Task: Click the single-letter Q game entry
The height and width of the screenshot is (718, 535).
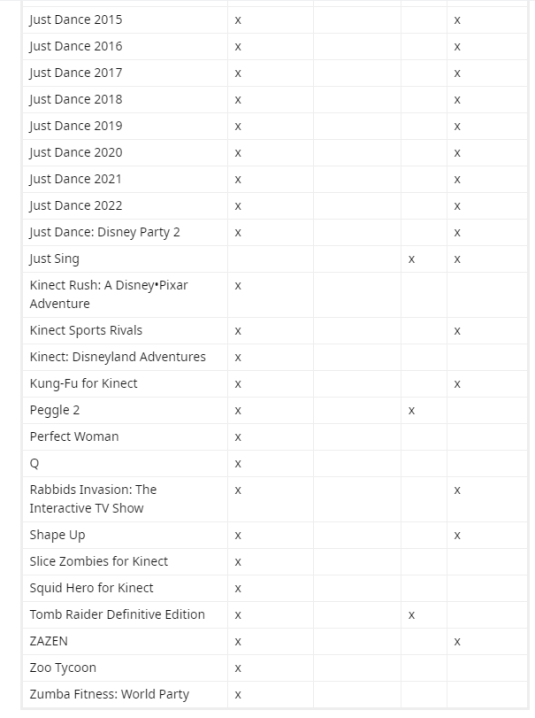Action: [34, 463]
